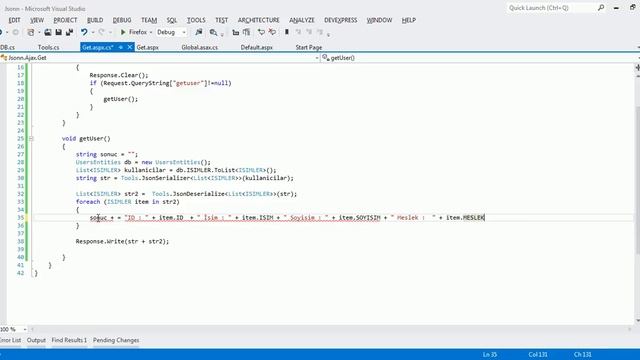Show the Error List panel
This screenshot has width=640, height=360.
pos(10,340)
